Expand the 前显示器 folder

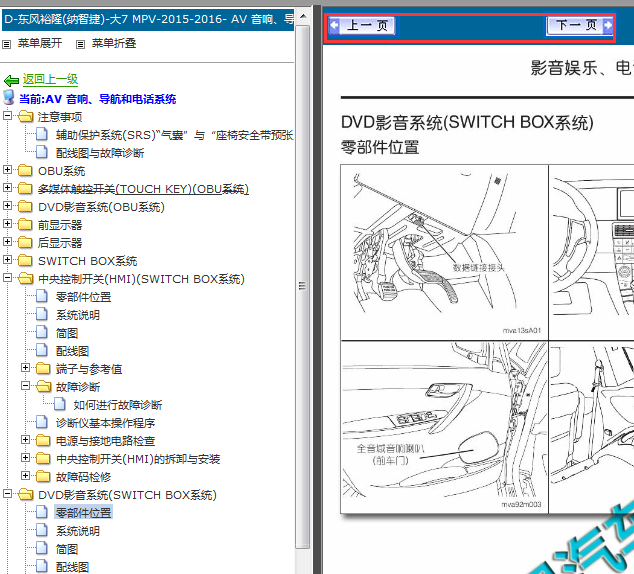tap(7, 224)
